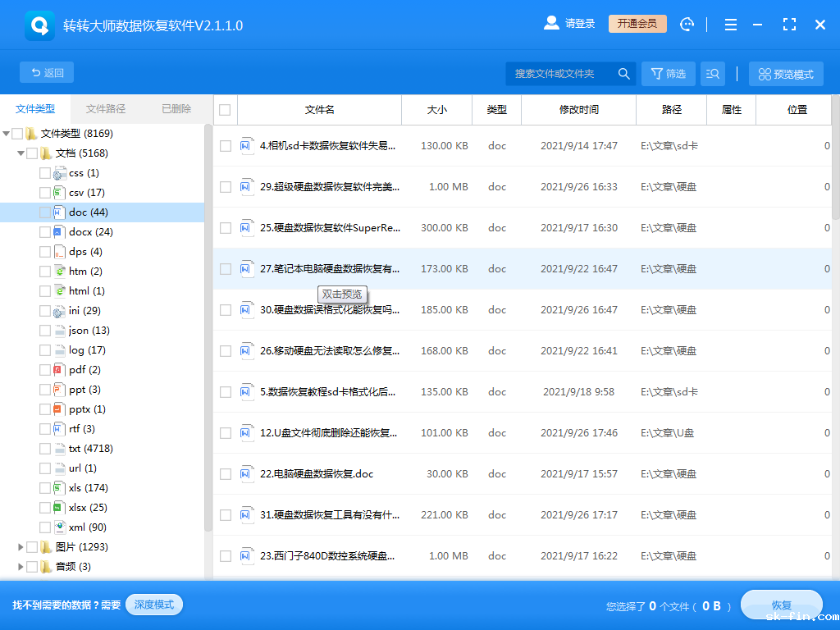Click the user login (请登录) icon

click(x=551, y=22)
